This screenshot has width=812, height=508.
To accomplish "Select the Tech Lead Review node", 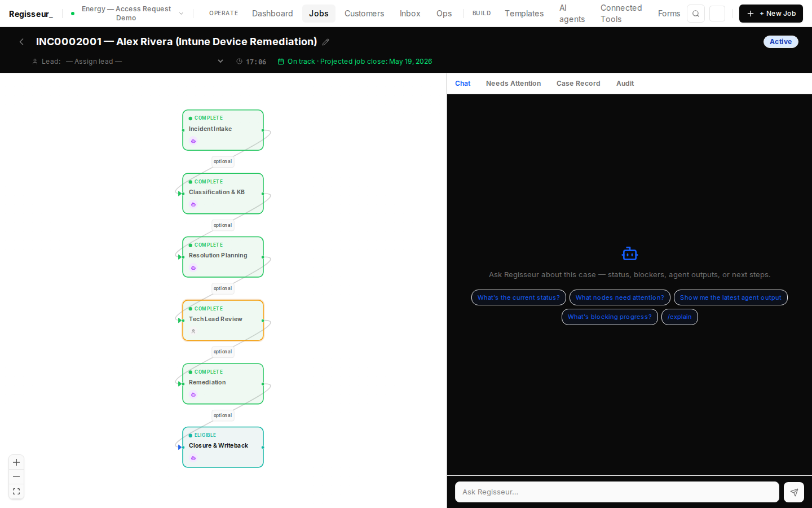I will point(223,321).
